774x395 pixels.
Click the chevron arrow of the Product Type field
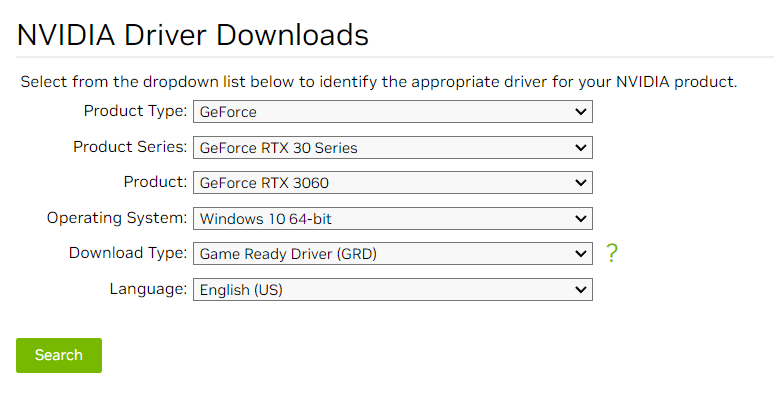coord(580,112)
